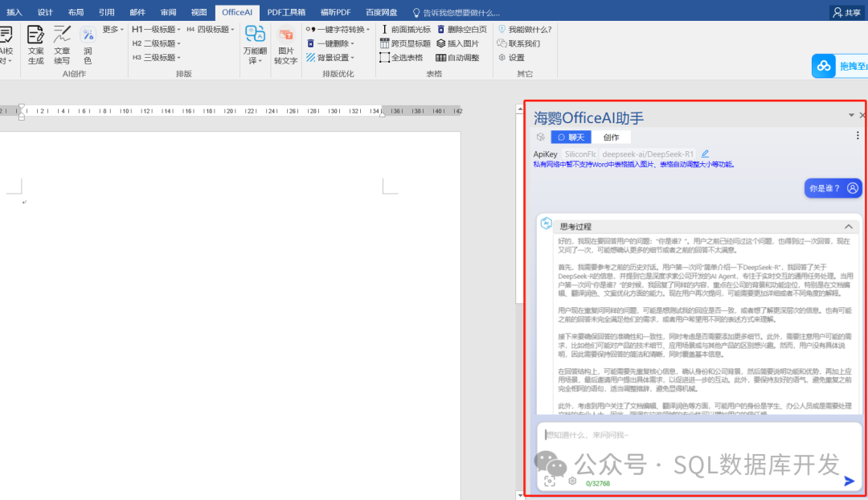
Task: Click the SiliconFlow provider field
Action: coord(579,154)
